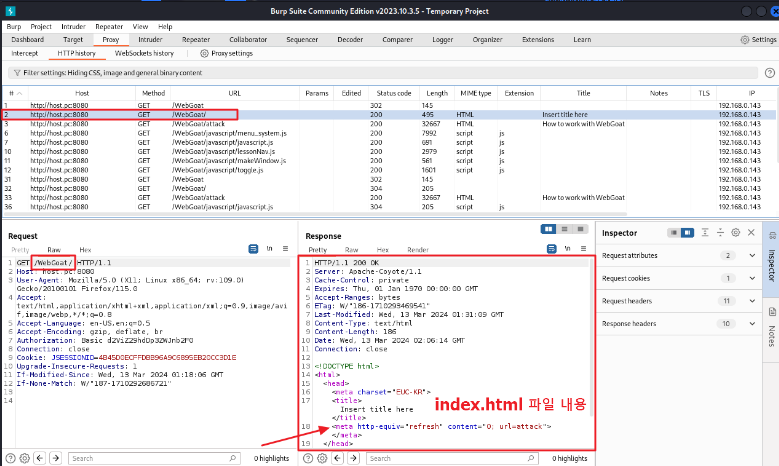Go to next match in Response search
779x466 pixels.
tap(354, 458)
